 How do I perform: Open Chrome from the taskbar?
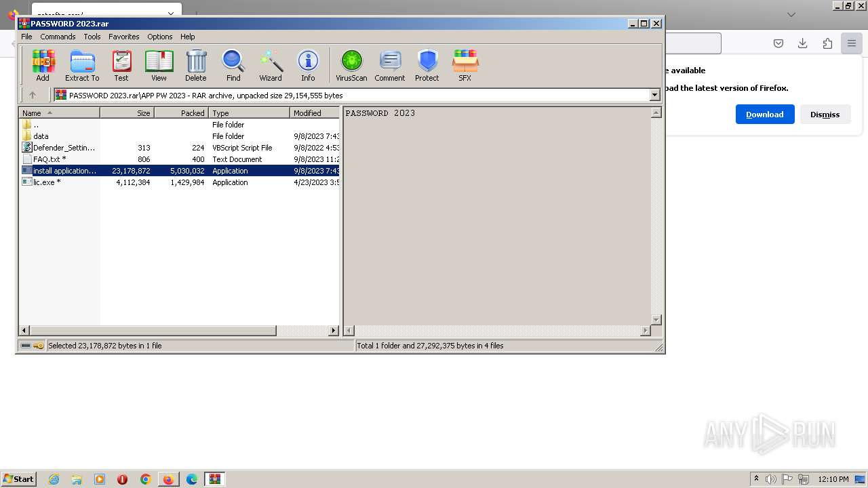[x=145, y=479]
